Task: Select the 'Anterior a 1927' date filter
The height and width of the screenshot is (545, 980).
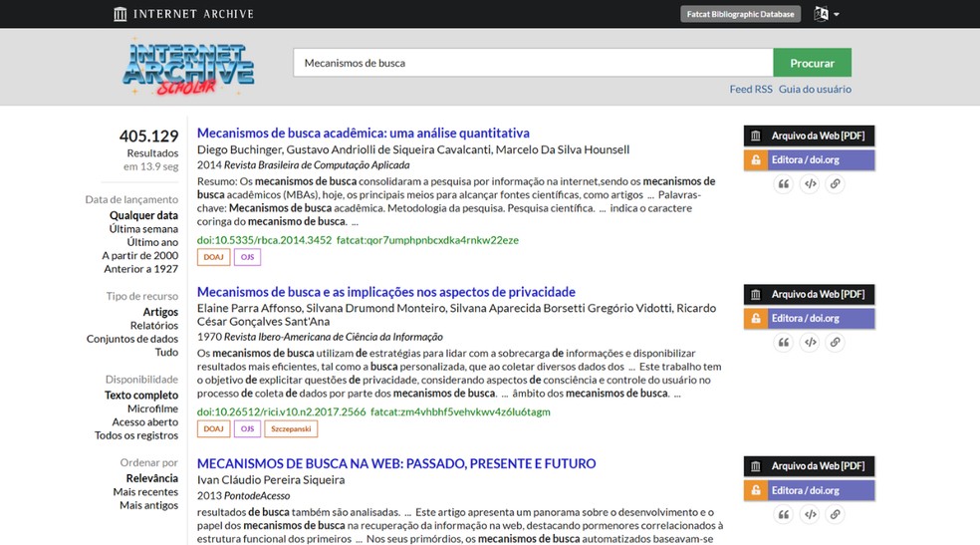Action: [x=141, y=269]
